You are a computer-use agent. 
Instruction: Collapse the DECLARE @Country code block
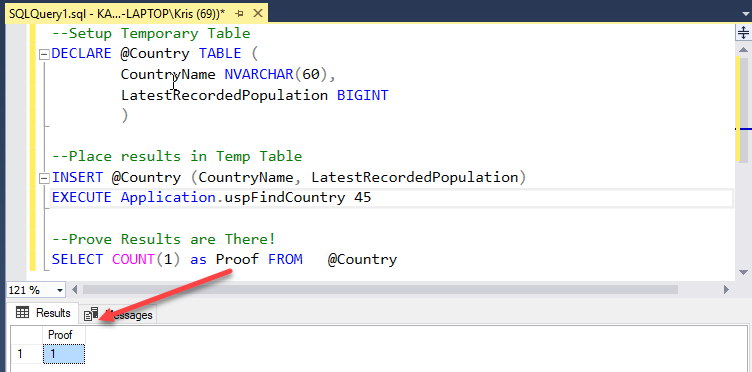click(44, 54)
